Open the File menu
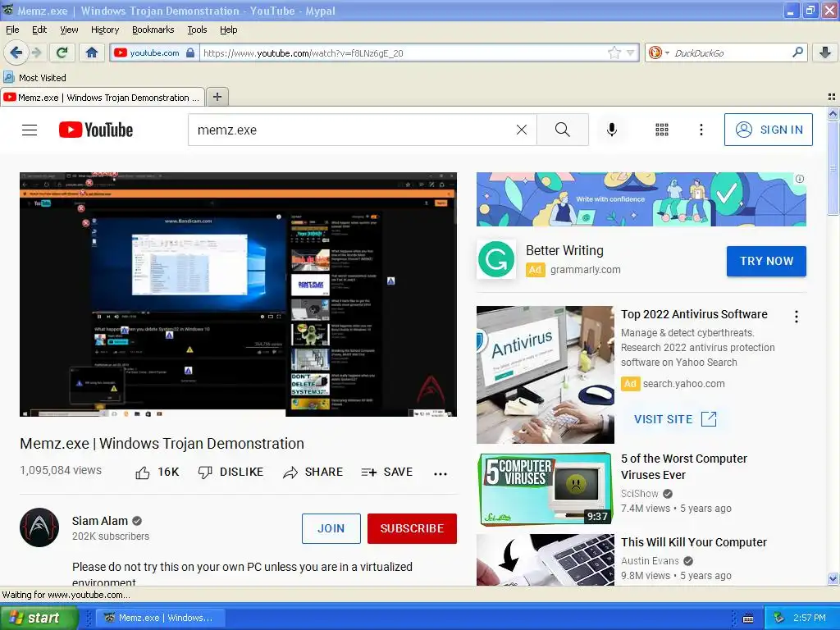Image resolution: width=840 pixels, height=630 pixels. tap(12, 30)
